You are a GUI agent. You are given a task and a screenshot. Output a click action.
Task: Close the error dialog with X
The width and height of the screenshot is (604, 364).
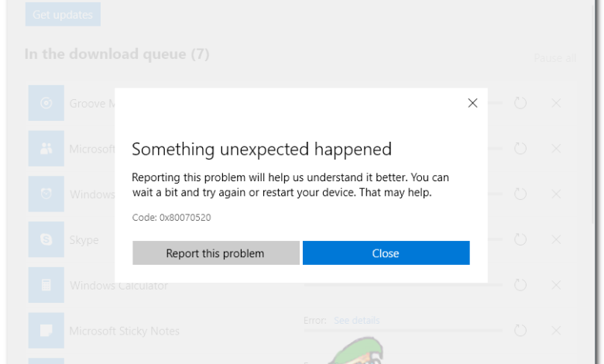click(x=472, y=103)
